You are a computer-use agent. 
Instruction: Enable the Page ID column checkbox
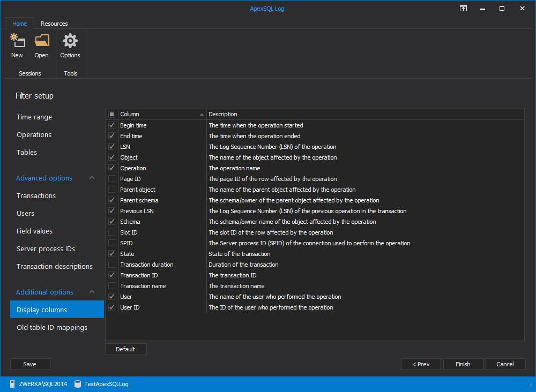pyautogui.click(x=112, y=178)
